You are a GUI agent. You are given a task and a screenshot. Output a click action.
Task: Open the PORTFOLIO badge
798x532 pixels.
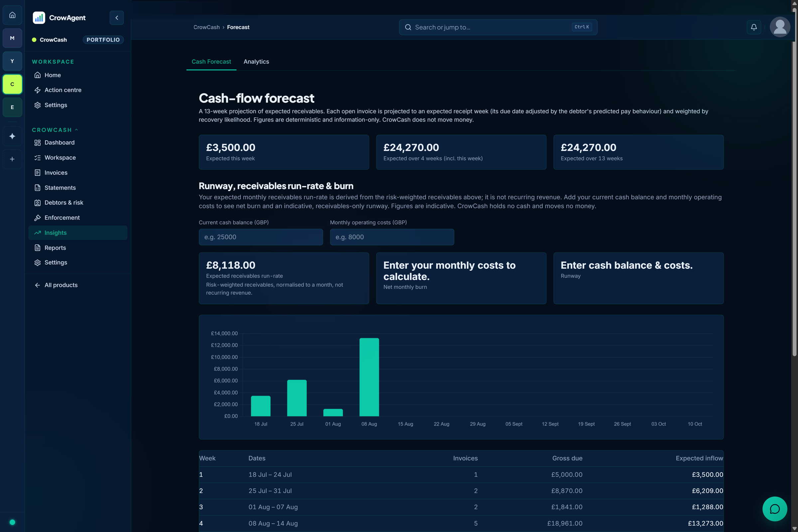tap(103, 40)
